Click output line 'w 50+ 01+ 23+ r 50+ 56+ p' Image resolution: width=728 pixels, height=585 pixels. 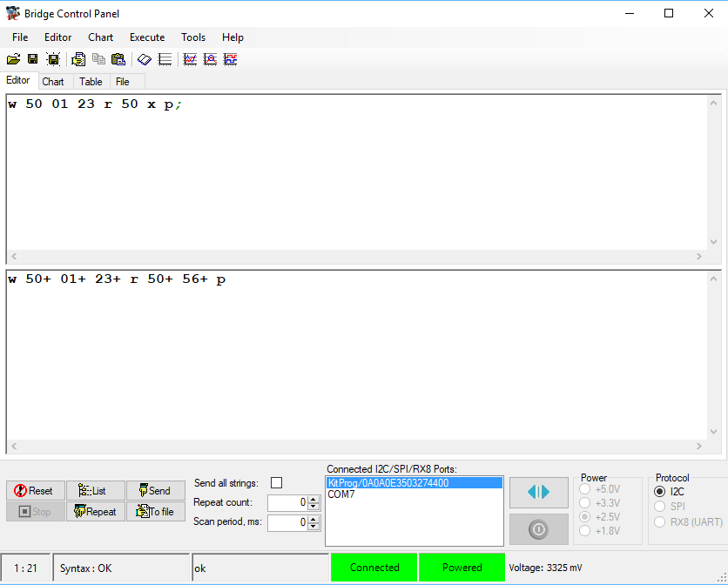(117, 279)
